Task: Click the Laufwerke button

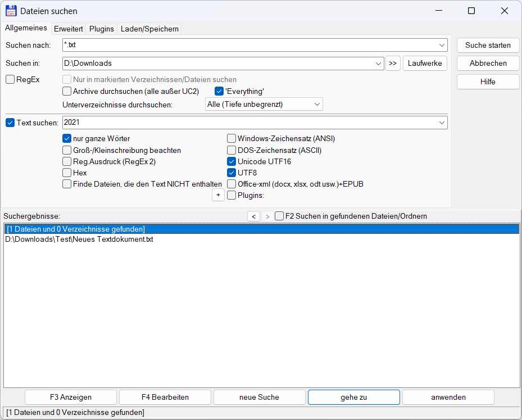Action: (425, 64)
